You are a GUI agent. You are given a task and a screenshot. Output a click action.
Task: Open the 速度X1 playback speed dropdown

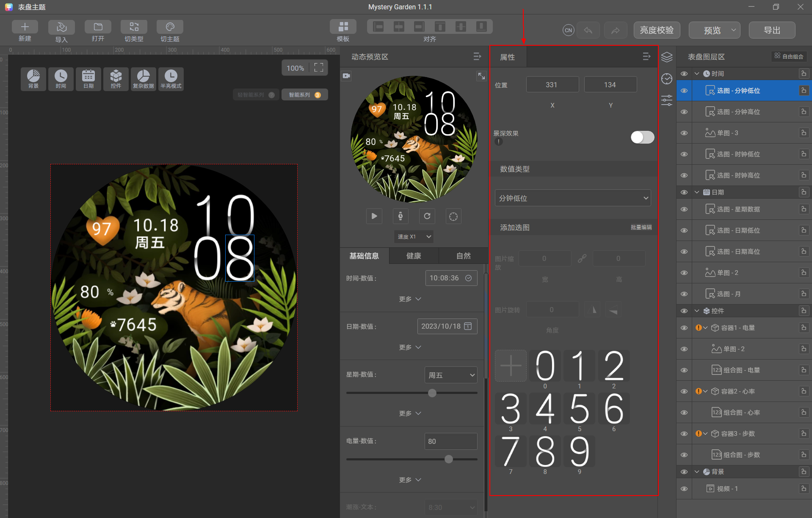(413, 236)
